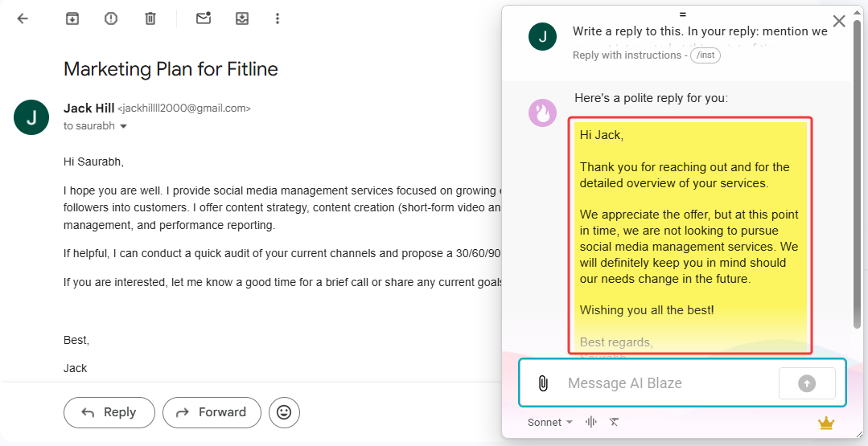The image size is (868, 446).
Task: Click the Forward button
Action: [x=212, y=412]
